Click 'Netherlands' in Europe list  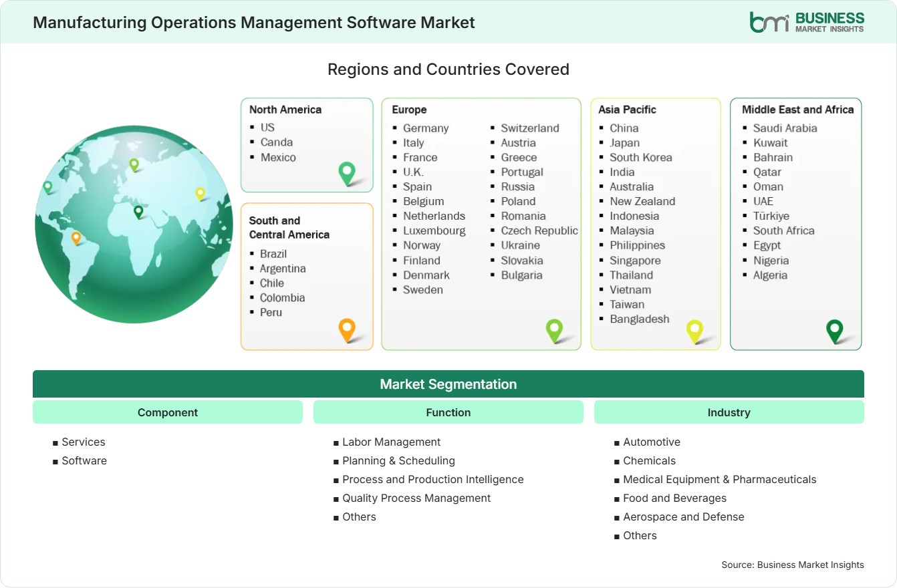pyautogui.click(x=434, y=216)
